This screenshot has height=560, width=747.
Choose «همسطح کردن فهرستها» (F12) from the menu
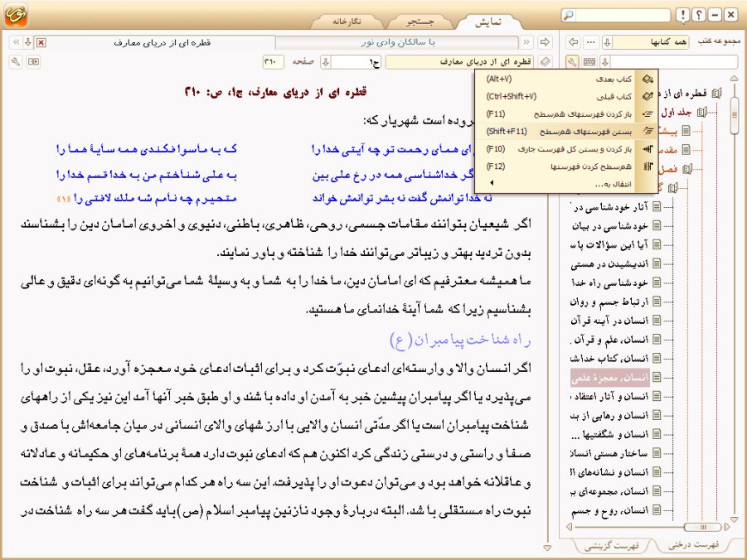pos(566,167)
